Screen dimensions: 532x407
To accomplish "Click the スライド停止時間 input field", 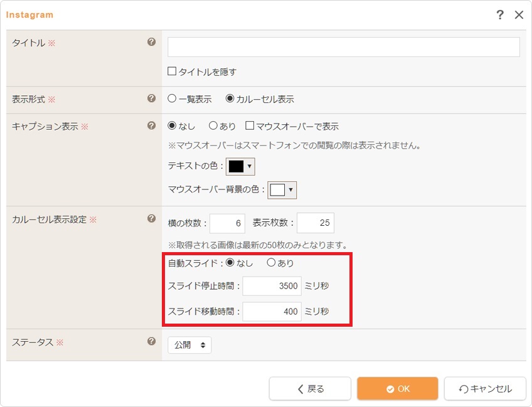I will [272, 286].
